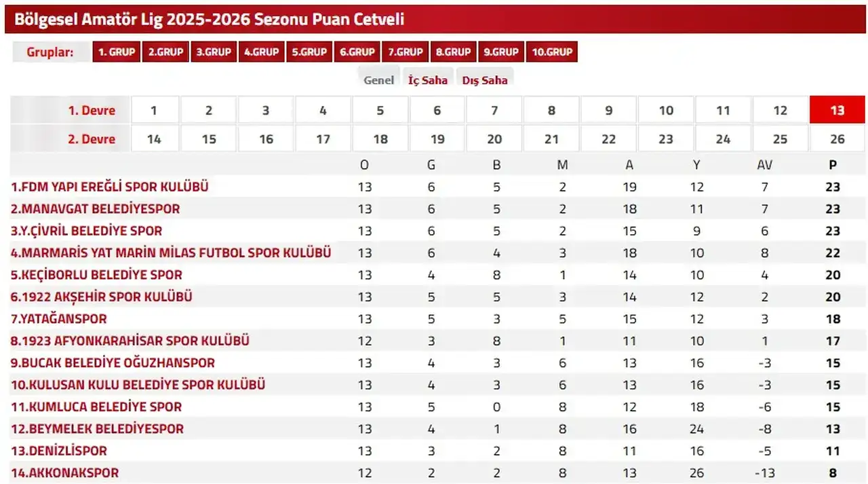Open the 3.GRUP league table
Viewport: 868px width, 484px height.
click(214, 51)
